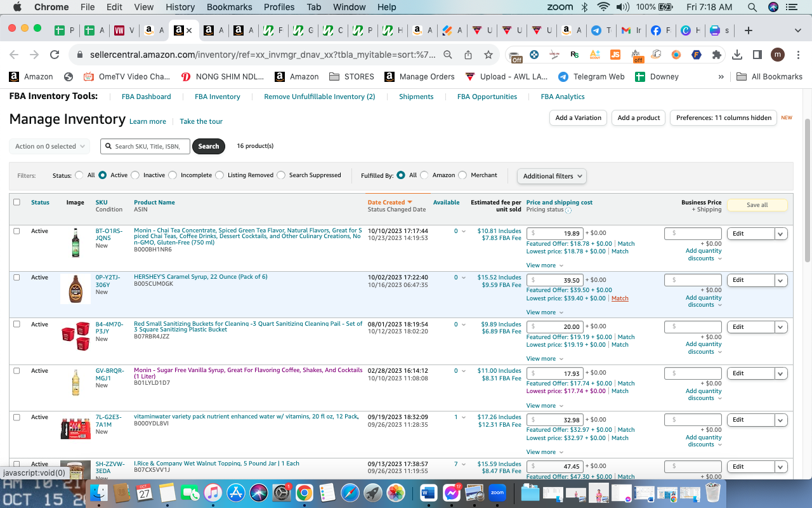The width and height of the screenshot is (812, 508).
Task: Open the Trash in the Dock
Action: (x=713, y=493)
